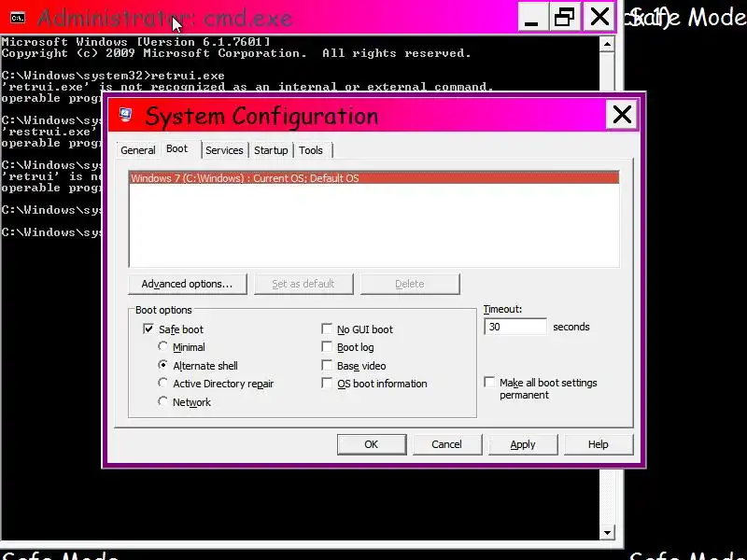Screen dimensions: 747x560
Task: Choose Active Directory repair option
Action: 162,383
